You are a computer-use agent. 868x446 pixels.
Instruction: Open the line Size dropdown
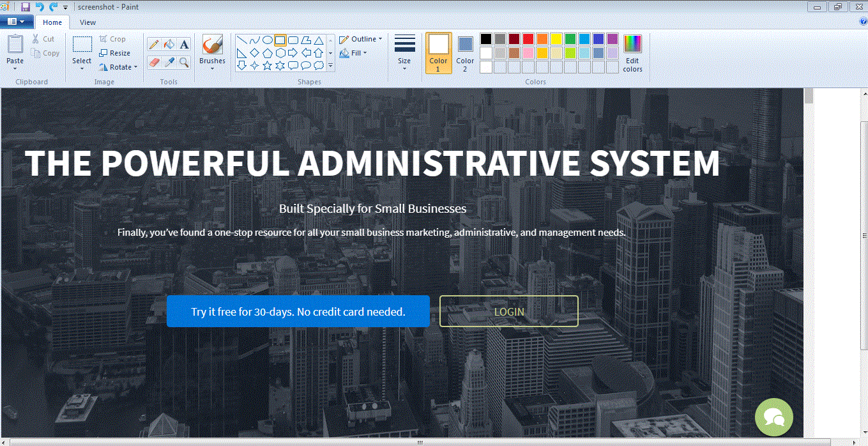(404, 53)
